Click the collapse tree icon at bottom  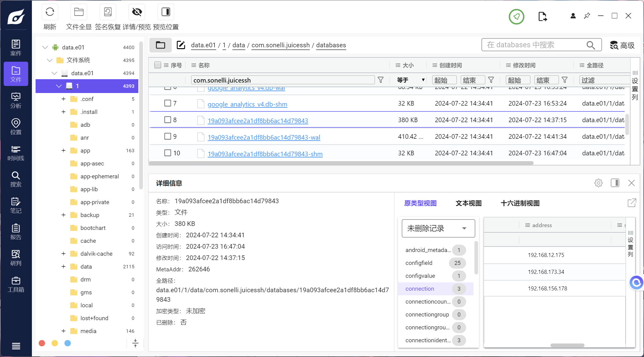click(135, 343)
